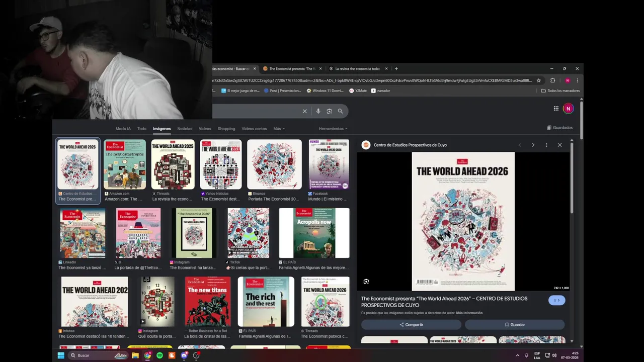
Task: Expand the Herramientas dropdown
Action: (x=333, y=129)
